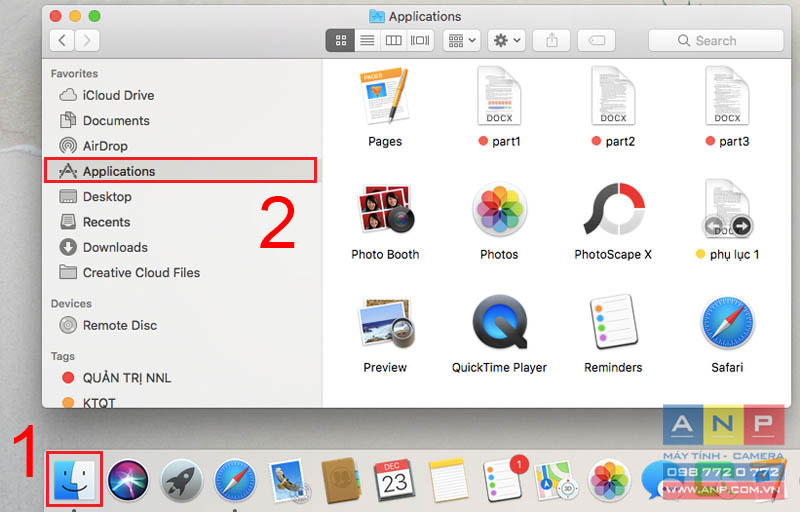The width and height of the screenshot is (800, 512).
Task: Select Applications in the sidebar
Action: coord(180,171)
